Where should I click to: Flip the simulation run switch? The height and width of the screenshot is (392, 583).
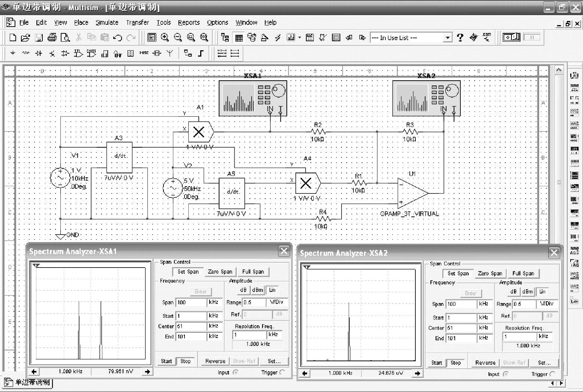[x=511, y=37]
